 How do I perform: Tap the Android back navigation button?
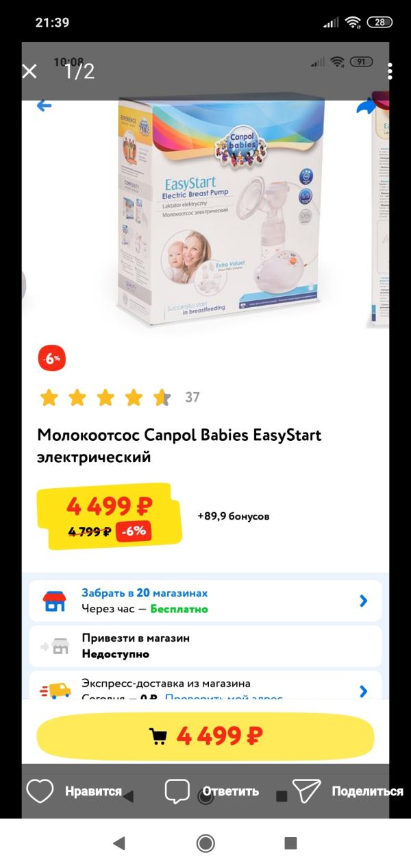tap(119, 843)
